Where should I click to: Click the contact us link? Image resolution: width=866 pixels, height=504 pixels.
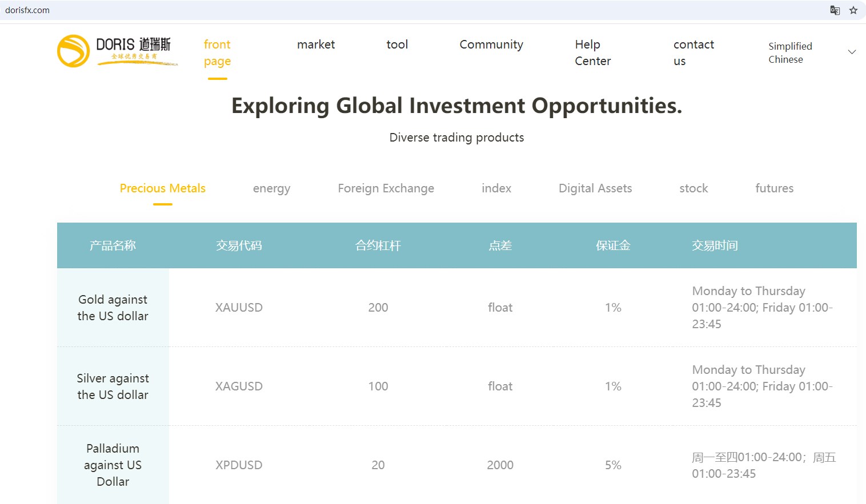(x=693, y=53)
